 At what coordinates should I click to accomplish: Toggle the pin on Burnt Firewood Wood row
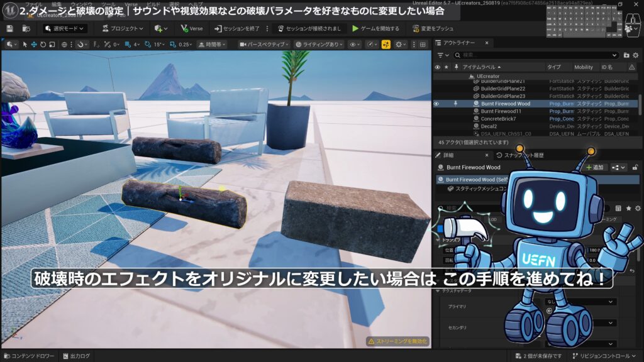tap(455, 104)
